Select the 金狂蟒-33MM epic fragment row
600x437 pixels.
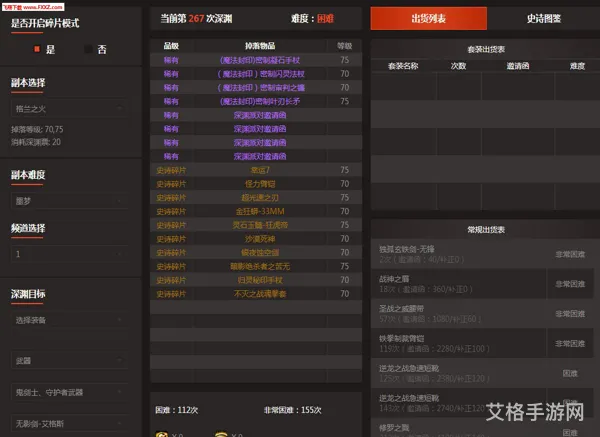coord(256,211)
